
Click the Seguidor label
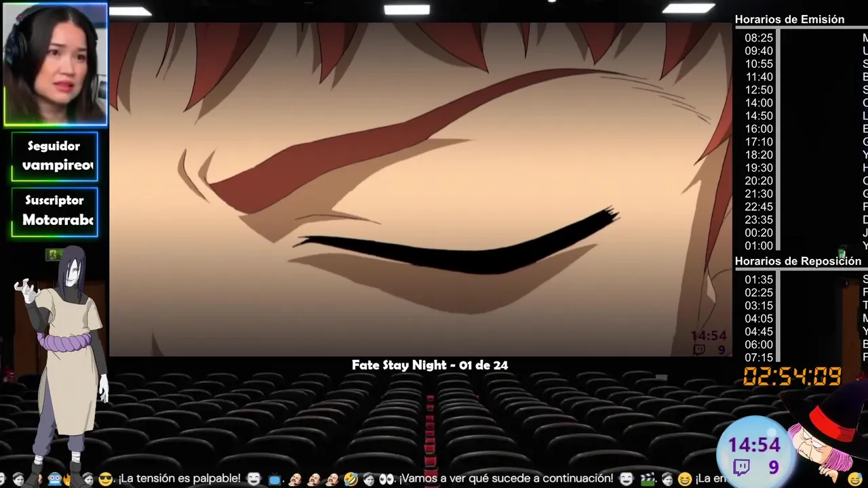tap(54, 146)
